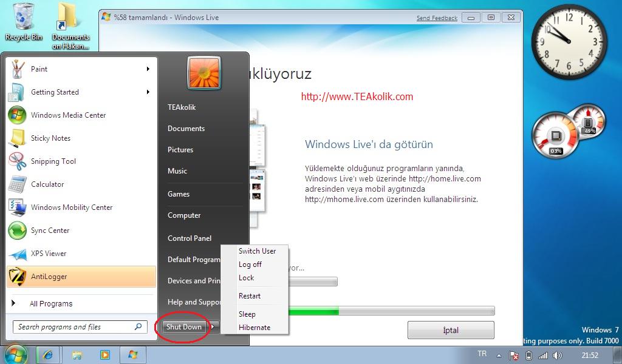The image size is (622, 364).
Task: Click the Start orb button
Action: (15, 354)
